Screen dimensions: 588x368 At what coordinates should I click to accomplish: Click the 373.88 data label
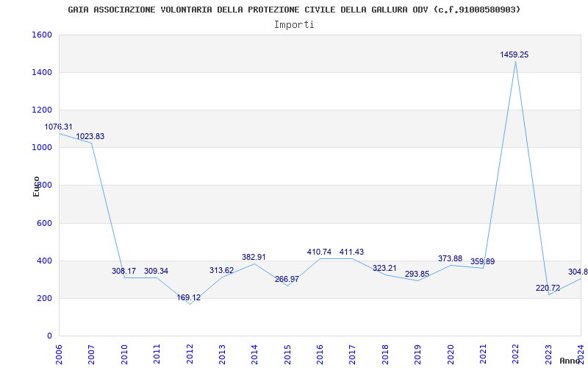click(450, 259)
